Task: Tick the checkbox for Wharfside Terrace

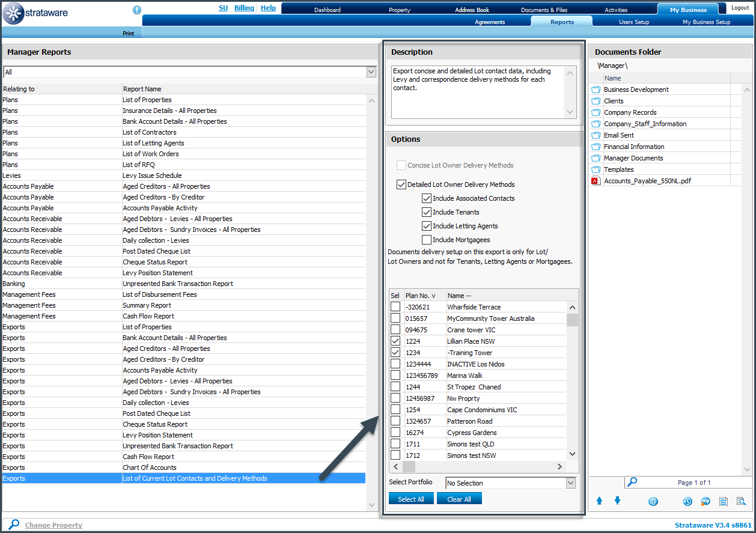Action: click(395, 307)
